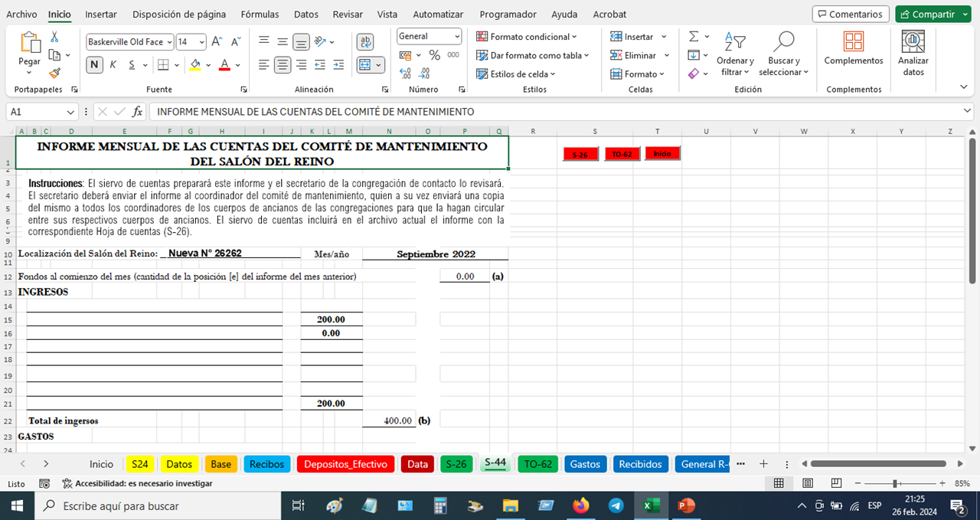Click the Format Painter brush icon
Viewport: 980px width, 520px height.
54,73
